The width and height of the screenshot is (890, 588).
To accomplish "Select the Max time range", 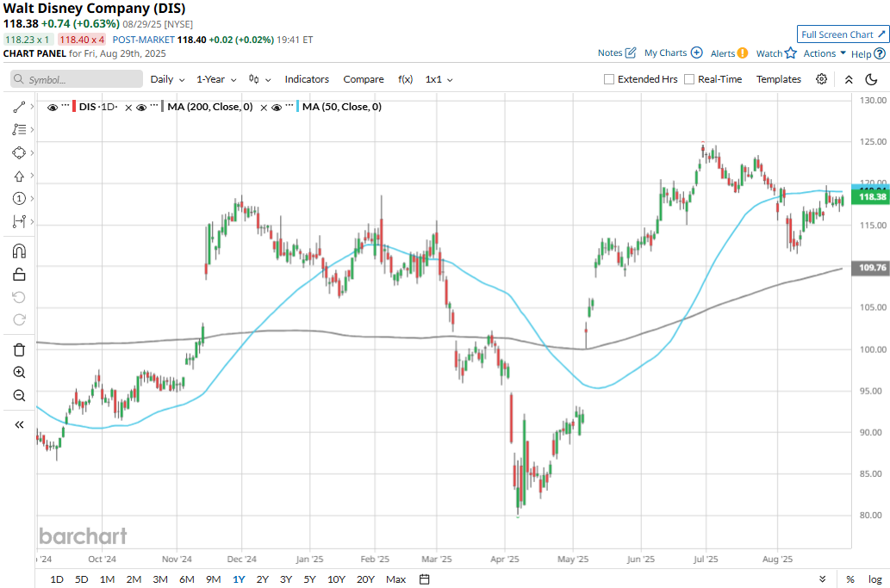I will (x=395, y=579).
